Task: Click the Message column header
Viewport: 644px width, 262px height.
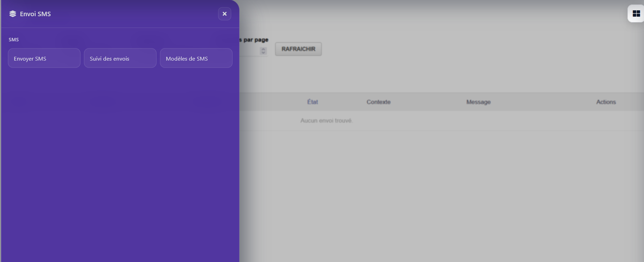Action: click(x=478, y=102)
